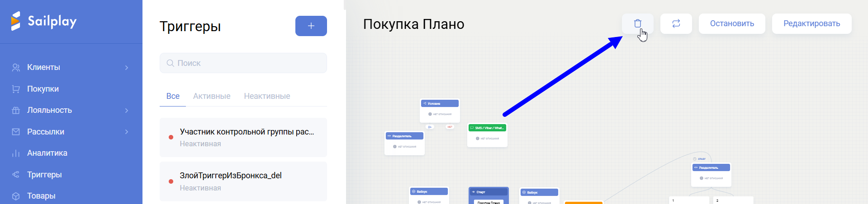Open Покупки via the cart icon
This screenshot has width=868, height=204.
click(x=16, y=89)
